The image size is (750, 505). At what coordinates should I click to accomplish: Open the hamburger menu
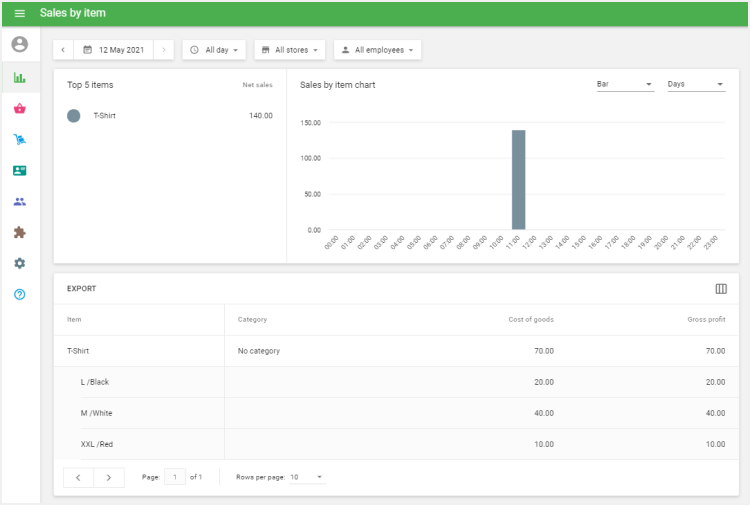[x=19, y=13]
